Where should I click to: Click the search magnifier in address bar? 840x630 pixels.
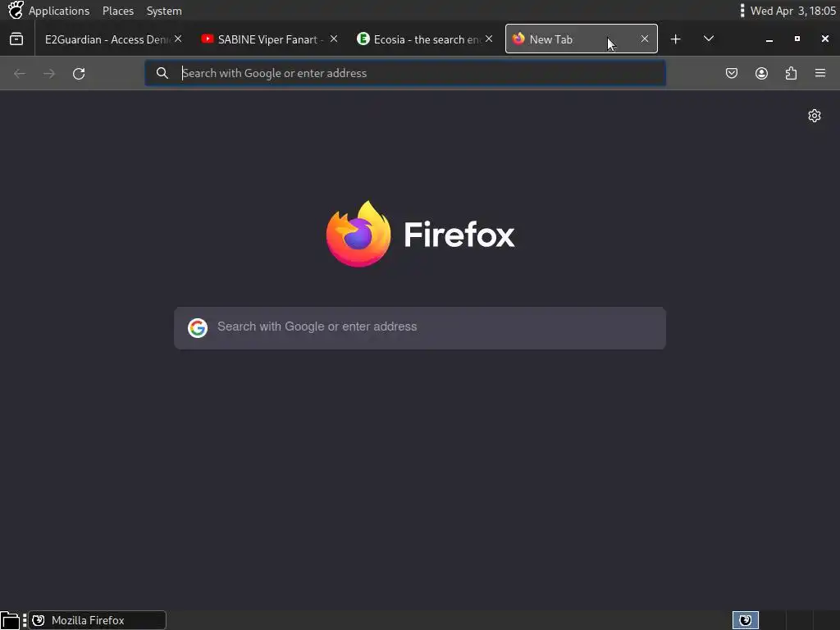point(162,73)
